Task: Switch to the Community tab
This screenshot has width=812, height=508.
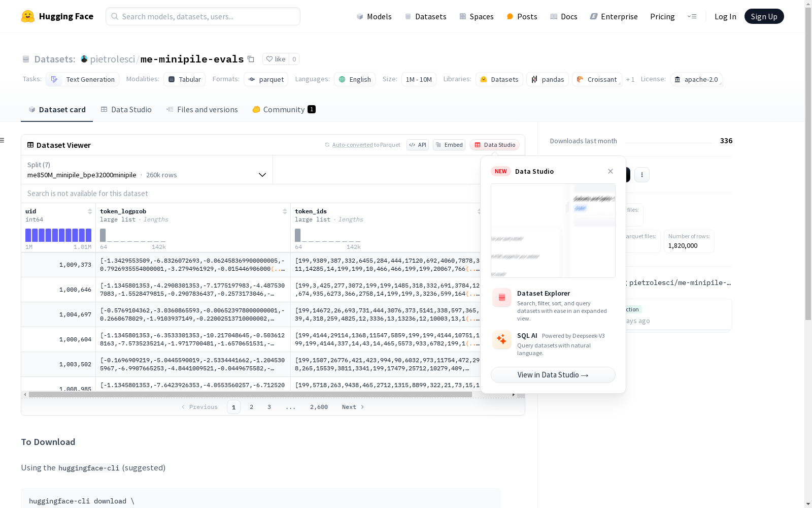Action: [284, 110]
